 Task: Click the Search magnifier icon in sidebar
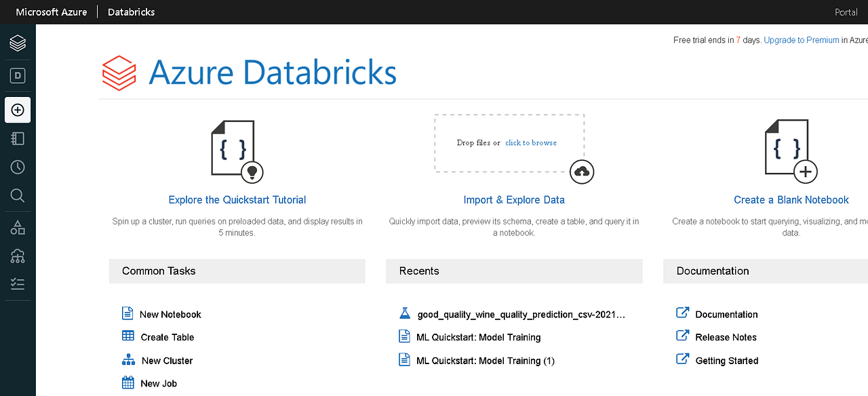coord(18,196)
